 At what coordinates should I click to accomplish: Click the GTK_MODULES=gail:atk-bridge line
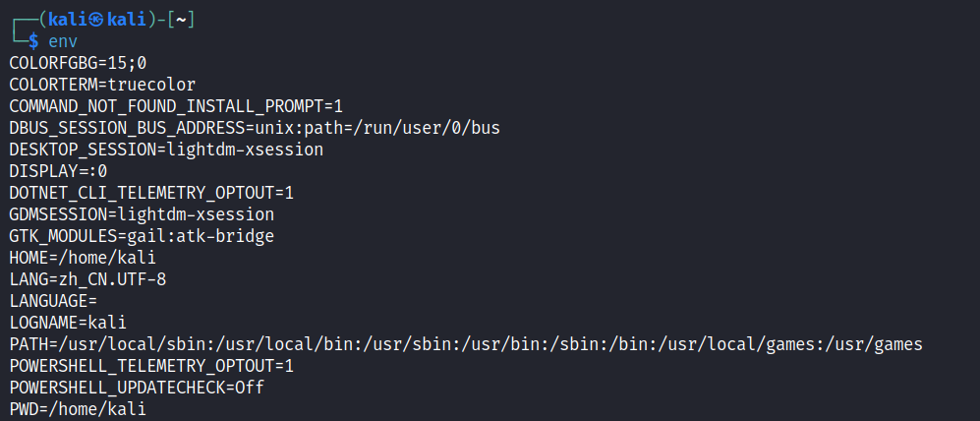(142, 235)
